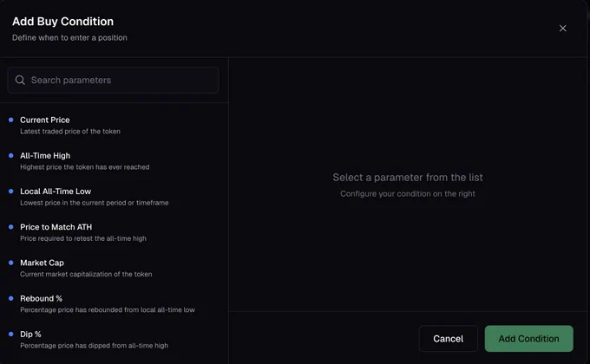This screenshot has width=590, height=364.
Task: Choose the Rebound % parameter
Action: (x=113, y=304)
